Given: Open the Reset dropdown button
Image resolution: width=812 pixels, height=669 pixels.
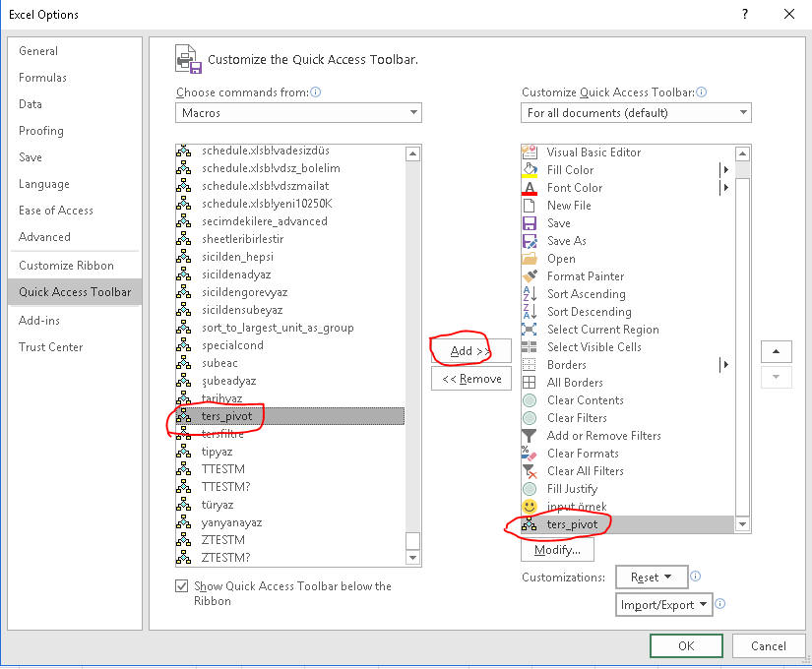Looking at the screenshot, I should point(652,577).
